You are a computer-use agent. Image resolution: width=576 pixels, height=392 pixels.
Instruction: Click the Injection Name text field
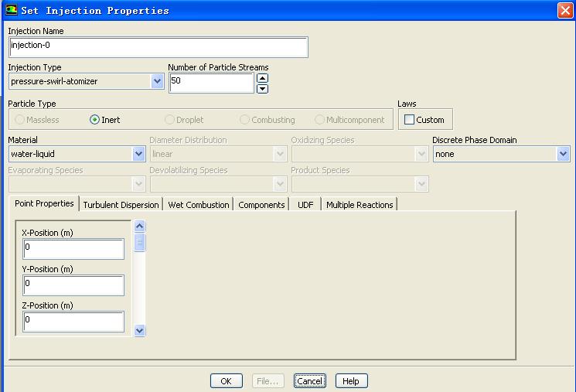tap(158, 46)
